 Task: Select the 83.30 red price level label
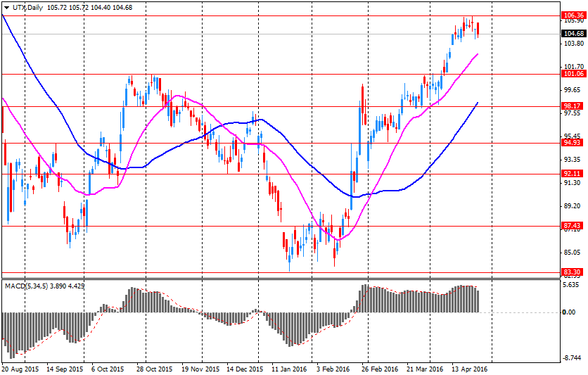point(574,272)
